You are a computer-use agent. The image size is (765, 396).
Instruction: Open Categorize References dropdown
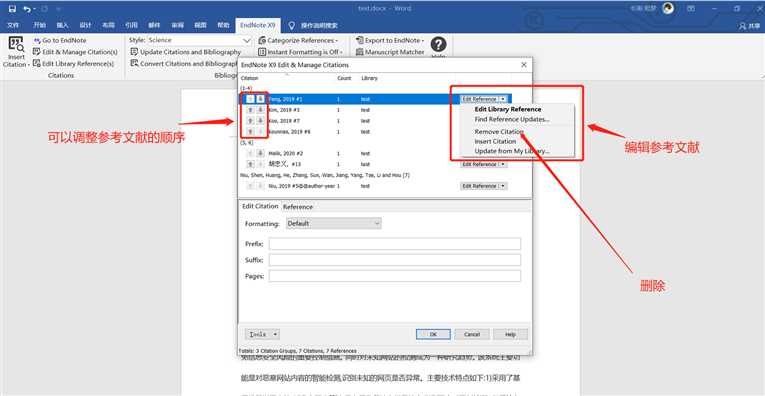click(x=298, y=40)
